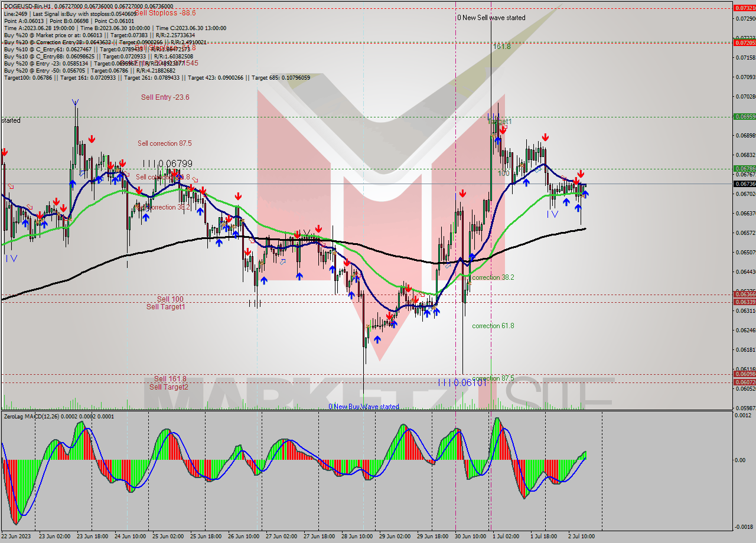Click the green 0.06959 price tag

coord(744,117)
